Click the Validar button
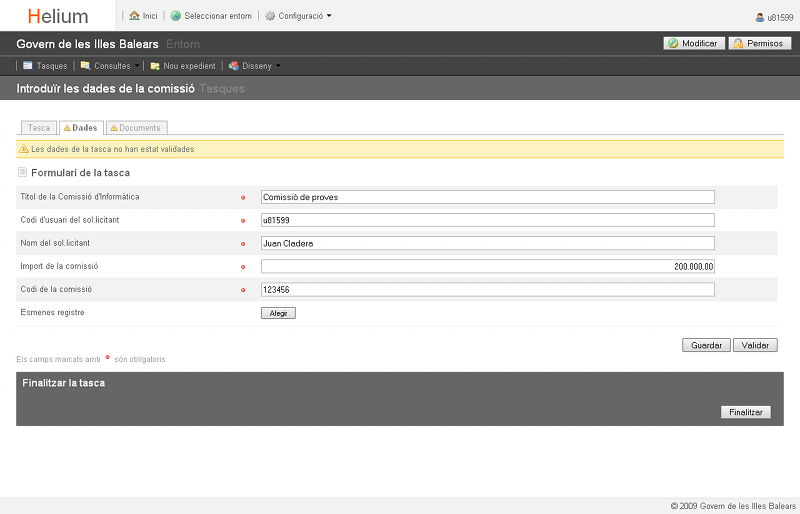Image resolution: width=800 pixels, height=514 pixels. pos(755,345)
